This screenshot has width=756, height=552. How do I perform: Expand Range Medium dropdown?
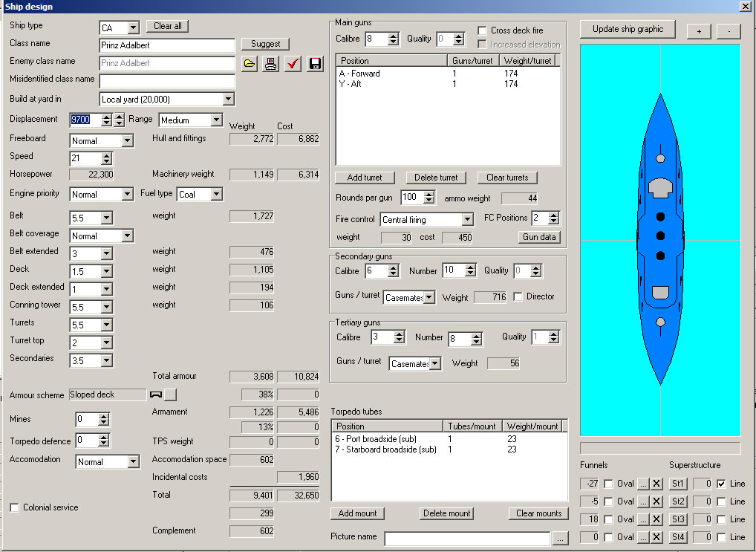tap(217, 120)
